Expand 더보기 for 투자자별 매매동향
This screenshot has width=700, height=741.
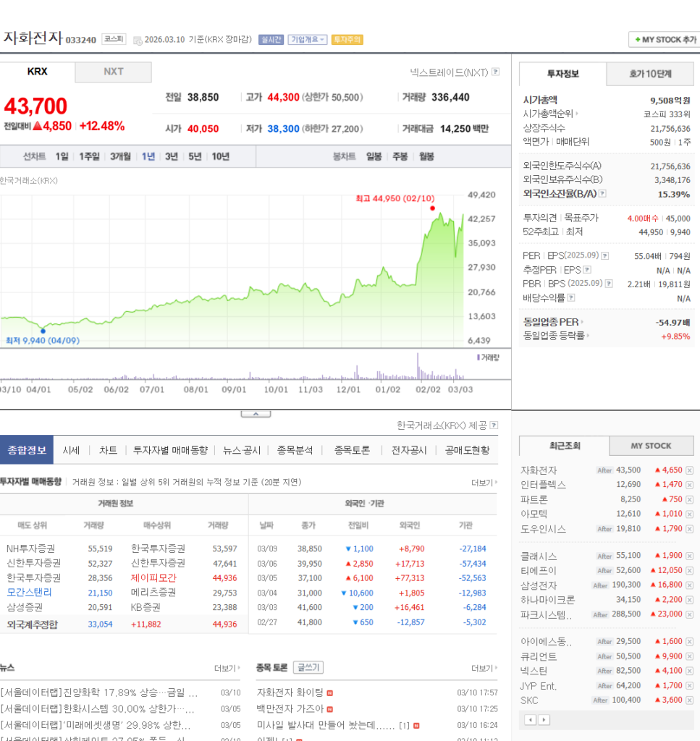point(484,482)
